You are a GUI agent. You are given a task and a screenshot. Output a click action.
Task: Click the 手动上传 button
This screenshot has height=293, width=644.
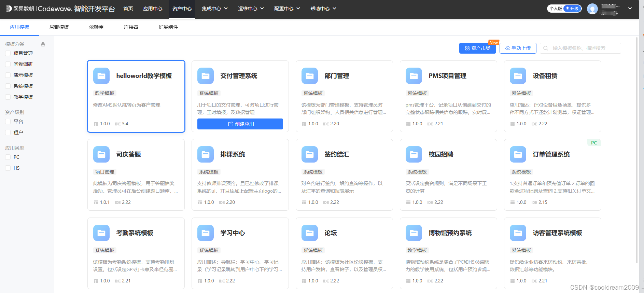click(518, 48)
